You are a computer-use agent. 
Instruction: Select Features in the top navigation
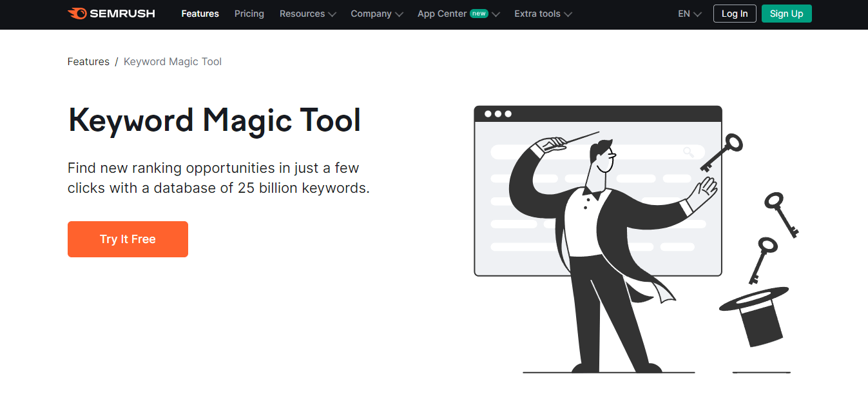click(x=200, y=14)
